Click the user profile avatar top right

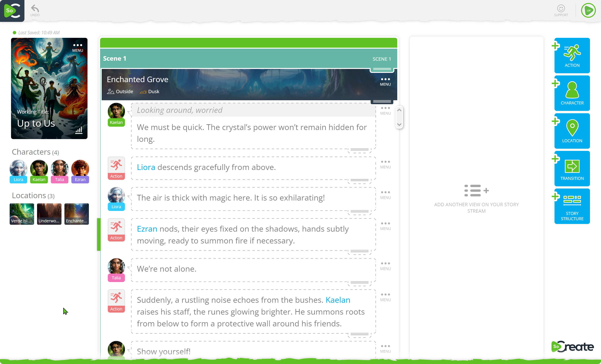pos(588,10)
